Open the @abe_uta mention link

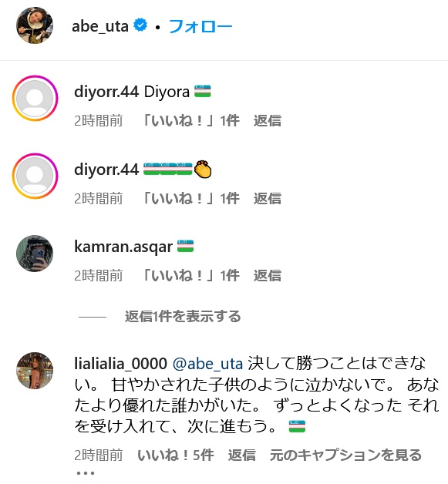[207, 363]
